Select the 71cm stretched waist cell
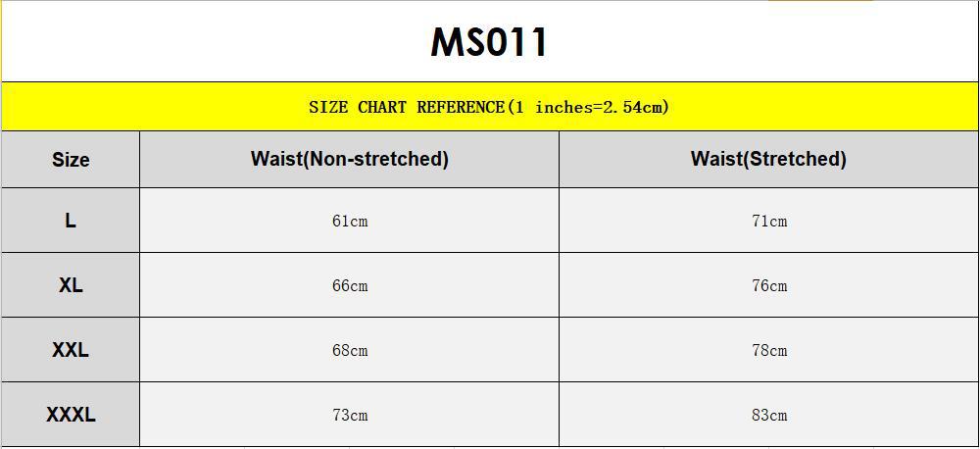The image size is (980, 449). (x=769, y=222)
